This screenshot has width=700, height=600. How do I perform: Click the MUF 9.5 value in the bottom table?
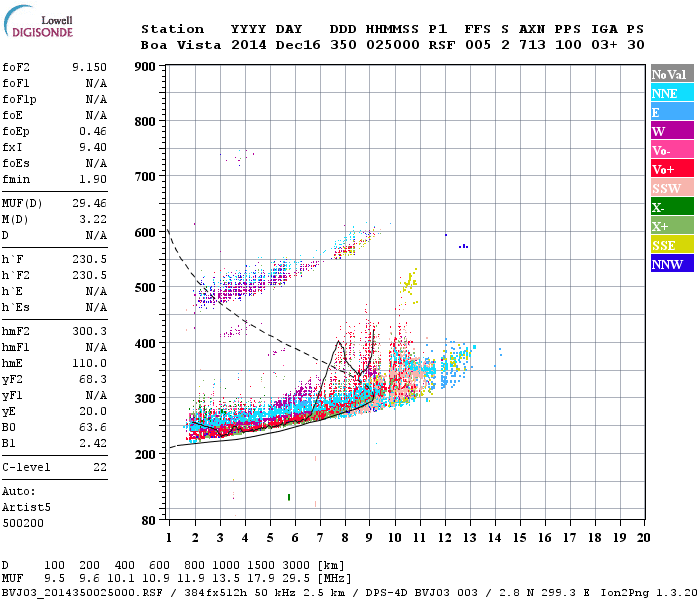click(54, 579)
